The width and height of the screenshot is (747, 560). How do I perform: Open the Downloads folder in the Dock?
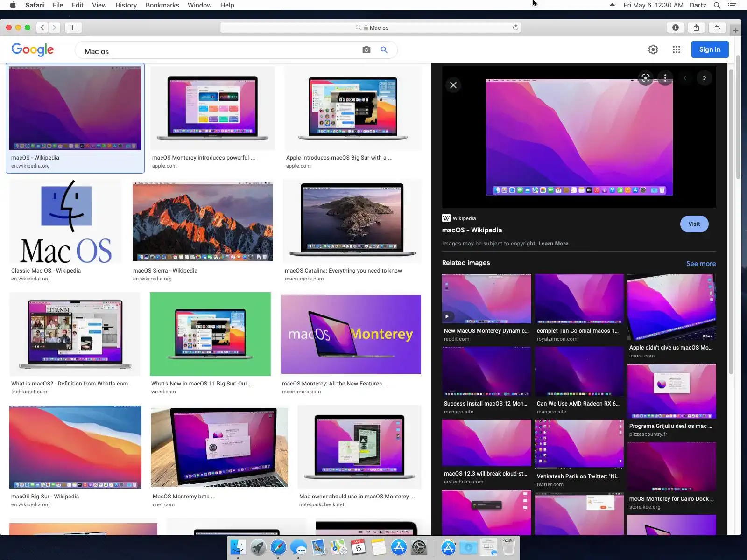point(468,547)
